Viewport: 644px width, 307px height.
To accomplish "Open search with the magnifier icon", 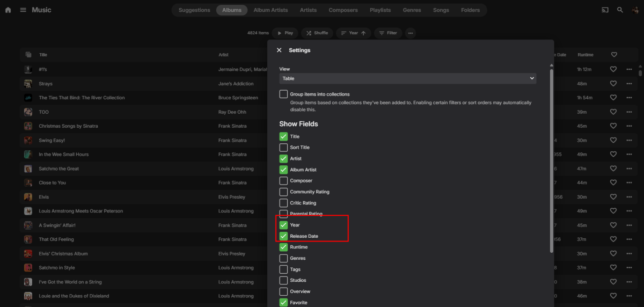I will [620, 10].
